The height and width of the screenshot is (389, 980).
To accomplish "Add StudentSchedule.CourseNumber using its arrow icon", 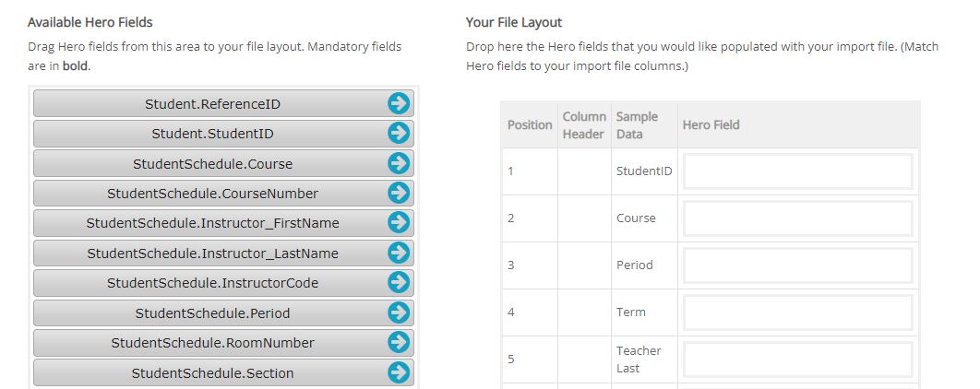I will [399, 194].
